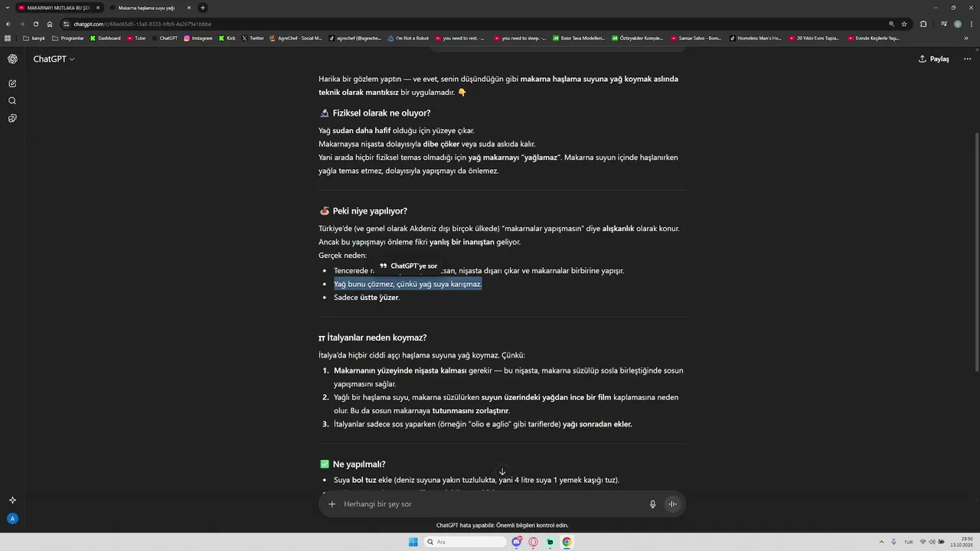Activate the microphone dictation icon

pos(653,504)
